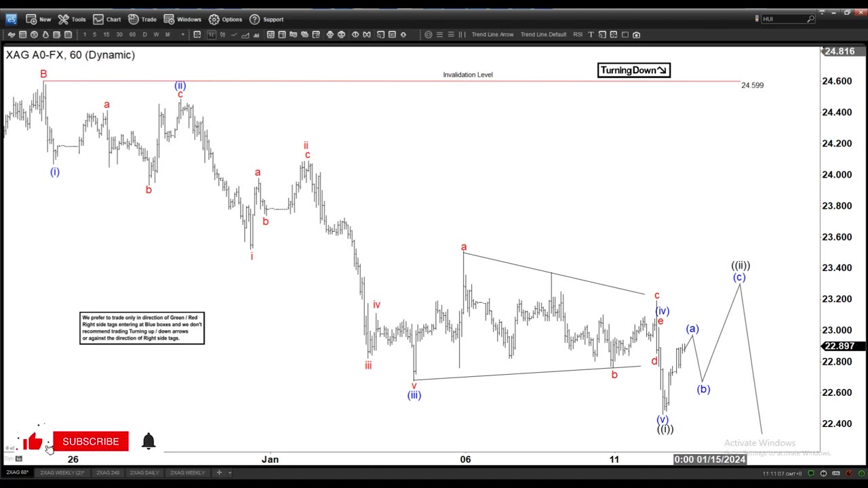Add the RSI study
Viewport: 868px width, 488px height.
click(578, 35)
